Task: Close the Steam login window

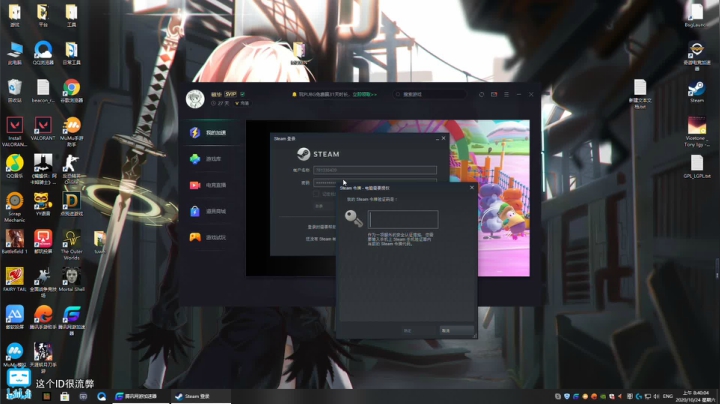Action: [444, 138]
